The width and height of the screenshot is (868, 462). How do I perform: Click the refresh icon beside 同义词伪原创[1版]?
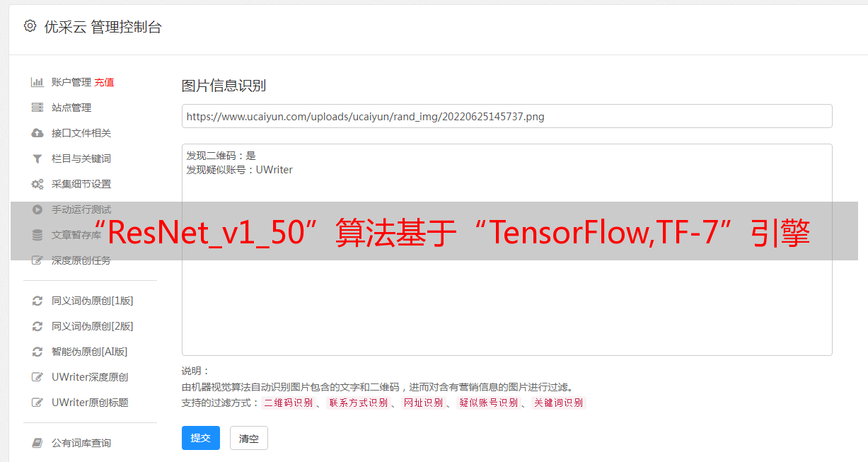37,301
